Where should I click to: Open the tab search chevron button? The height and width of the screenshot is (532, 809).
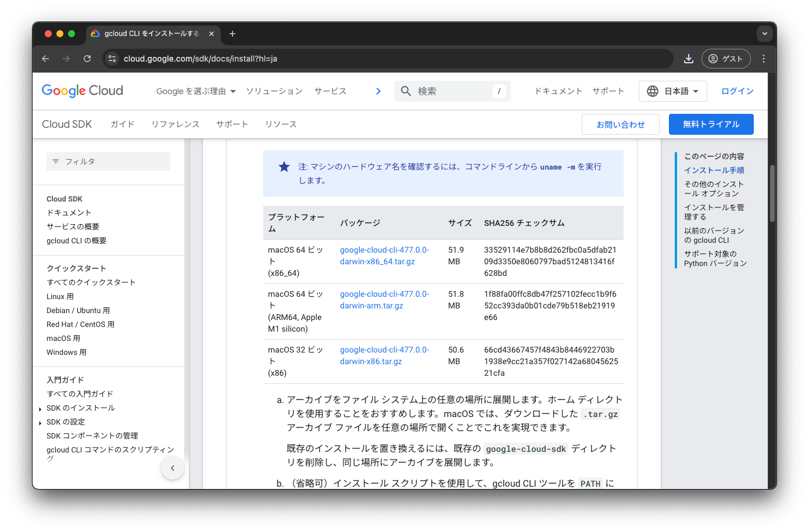[765, 34]
